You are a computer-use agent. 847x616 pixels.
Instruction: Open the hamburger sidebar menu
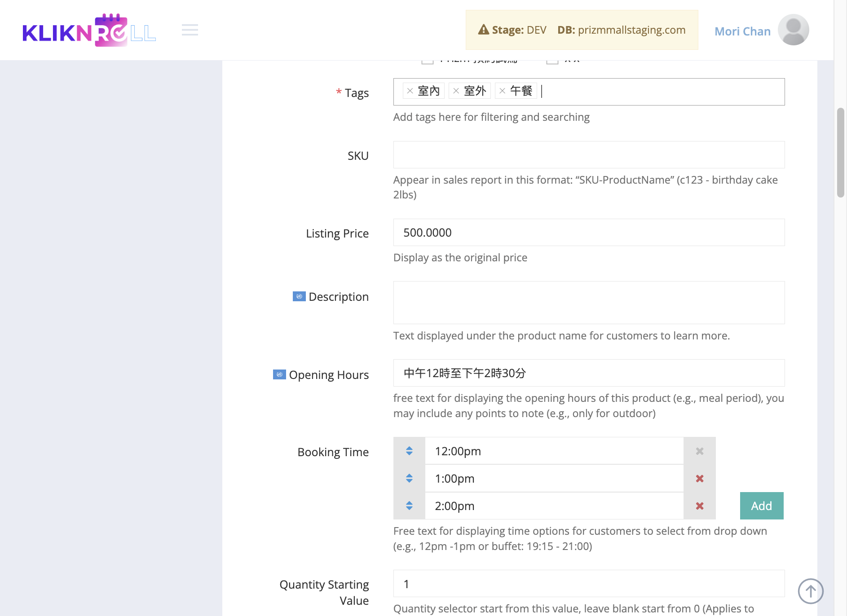190,30
